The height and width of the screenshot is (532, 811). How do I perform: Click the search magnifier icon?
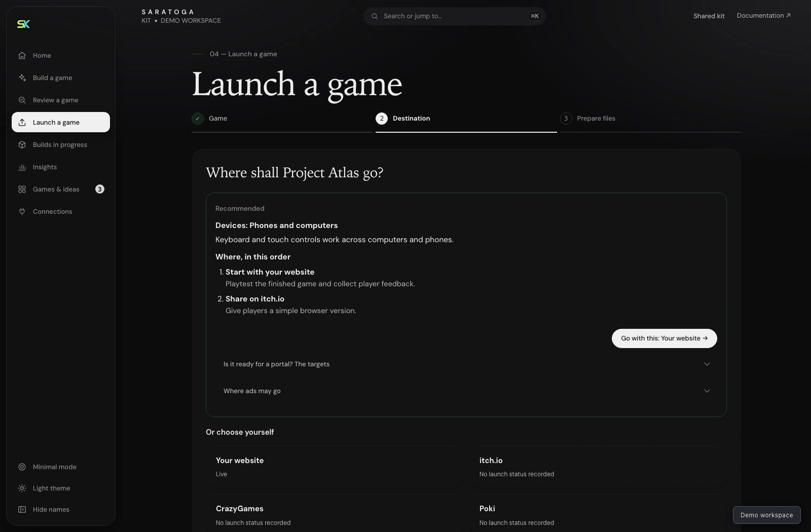[375, 16]
